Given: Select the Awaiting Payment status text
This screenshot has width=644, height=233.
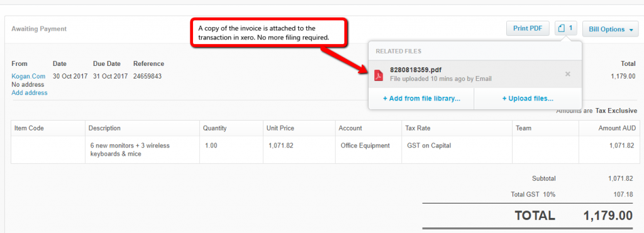Looking at the screenshot, I should pos(39,29).
